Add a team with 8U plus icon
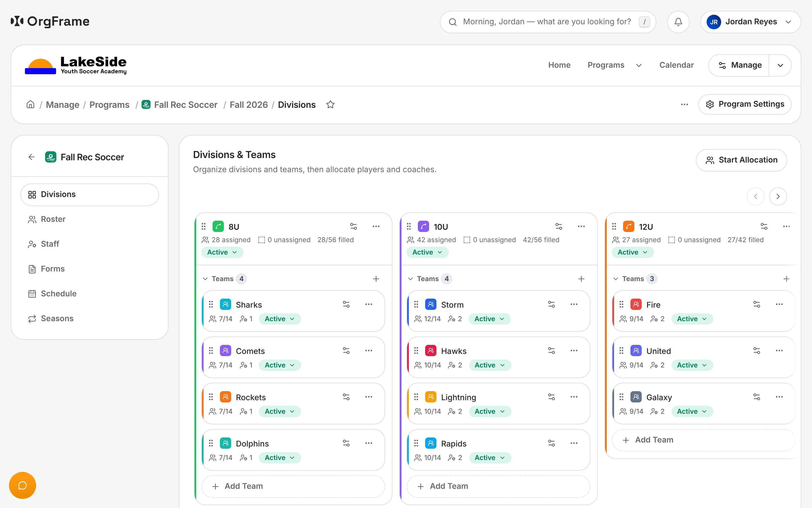 (x=376, y=279)
